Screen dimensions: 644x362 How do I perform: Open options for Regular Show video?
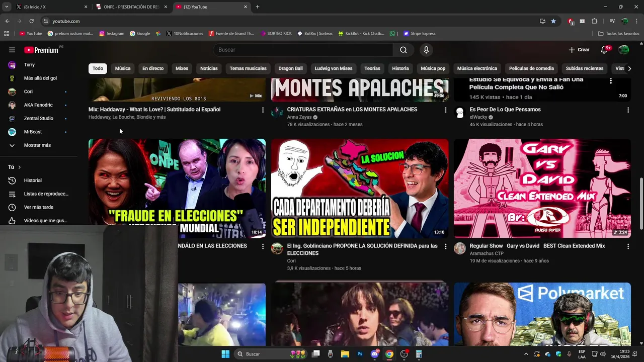coord(628,246)
